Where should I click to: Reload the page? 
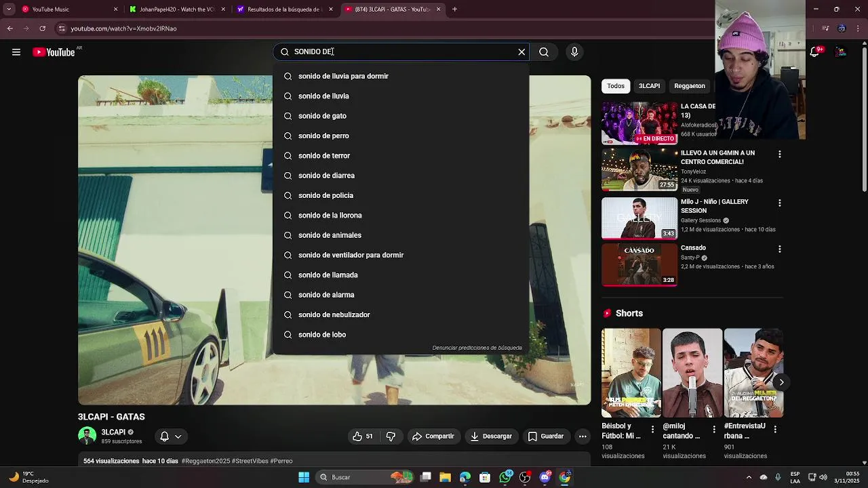point(42,28)
